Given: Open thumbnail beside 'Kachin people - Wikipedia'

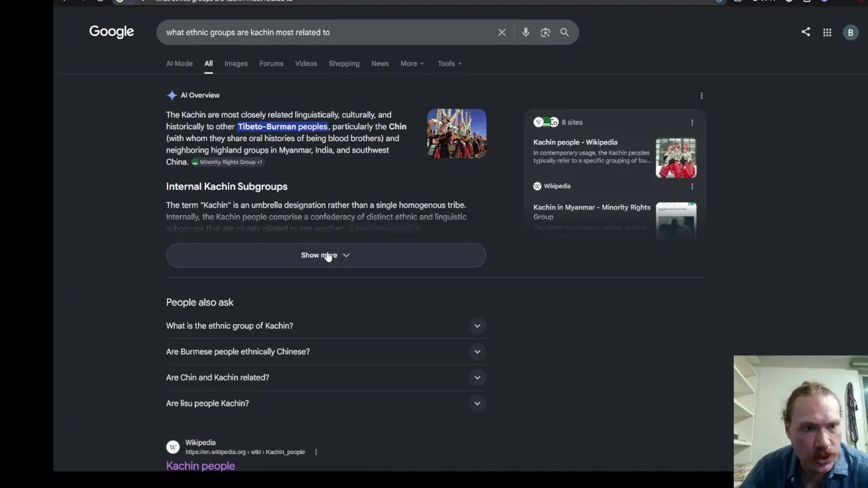Looking at the screenshot, I should pyautogui.click(x=676, y=158).
